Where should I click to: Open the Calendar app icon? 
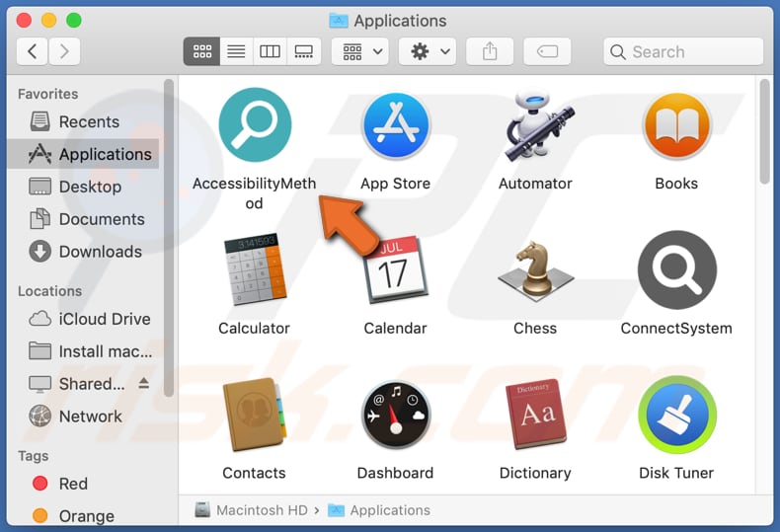pos(396,269)
